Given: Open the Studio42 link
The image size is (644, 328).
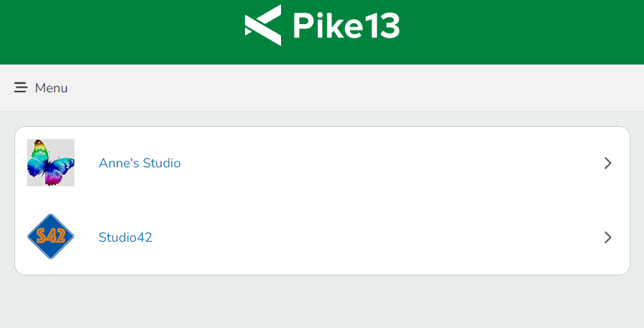Looking at the screenshot, I should [x=125, y=237].
